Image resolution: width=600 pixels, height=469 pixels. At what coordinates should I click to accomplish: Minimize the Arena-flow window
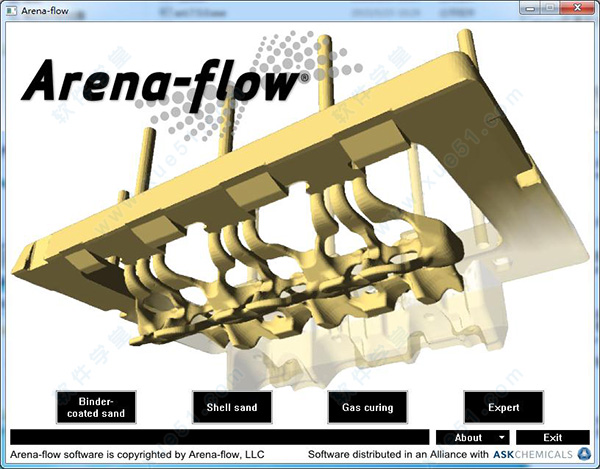coord(530,8)
